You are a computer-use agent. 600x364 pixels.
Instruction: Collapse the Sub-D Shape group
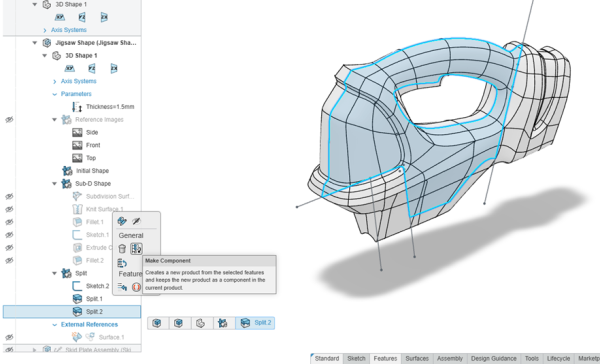pos(54,184)
